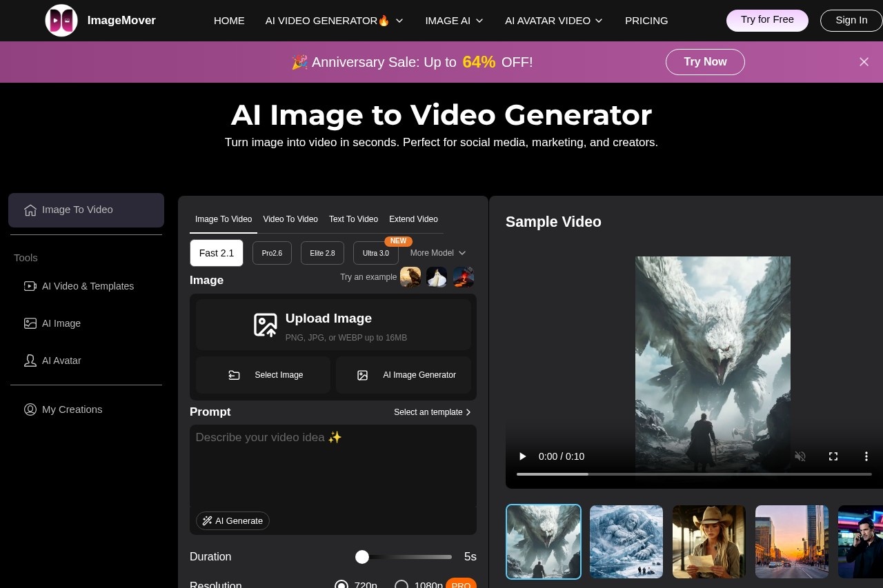Open the AI Image Generator
Viewport: 883px width, 588px height.
(404, 375)
